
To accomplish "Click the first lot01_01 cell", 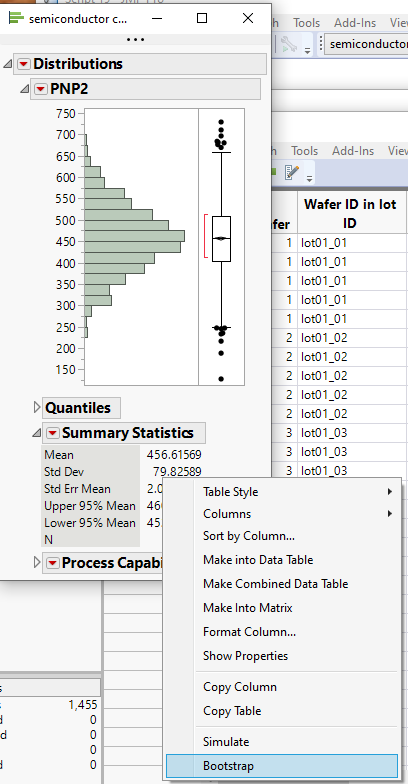I will pos(352,243).
